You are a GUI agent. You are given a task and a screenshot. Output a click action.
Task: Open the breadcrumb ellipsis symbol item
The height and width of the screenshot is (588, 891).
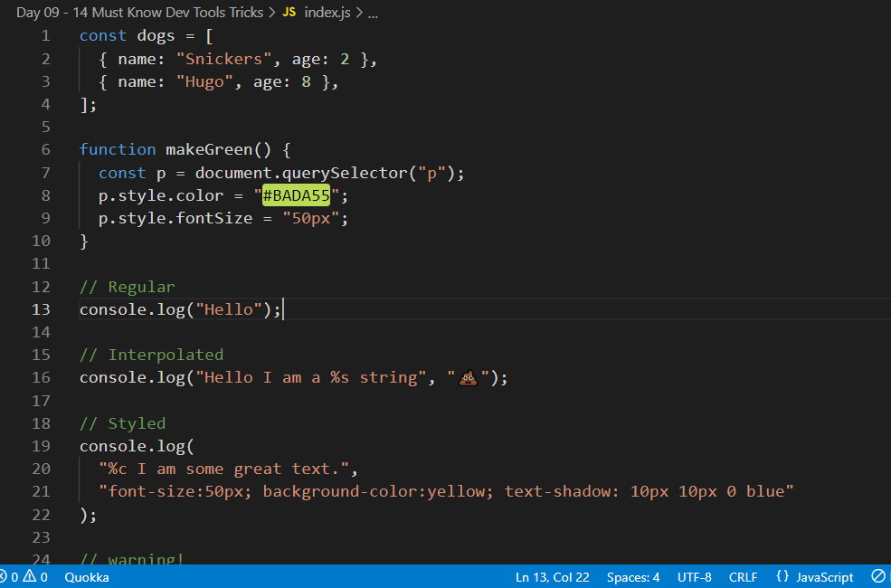(373, 14)
